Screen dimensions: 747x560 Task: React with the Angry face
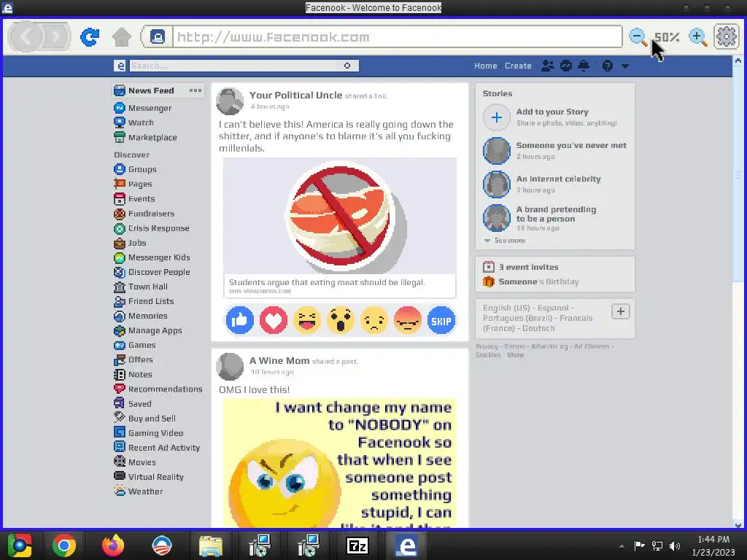pos(407,321)
